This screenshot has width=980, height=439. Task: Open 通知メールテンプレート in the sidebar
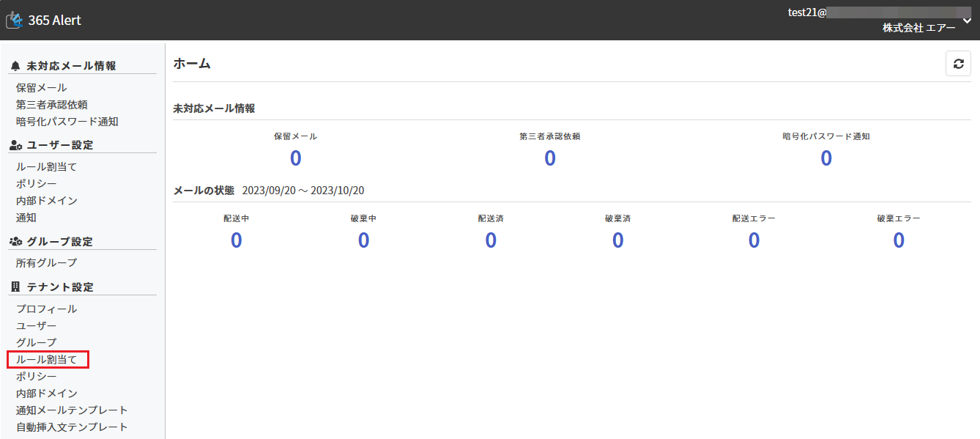point(72,410)
